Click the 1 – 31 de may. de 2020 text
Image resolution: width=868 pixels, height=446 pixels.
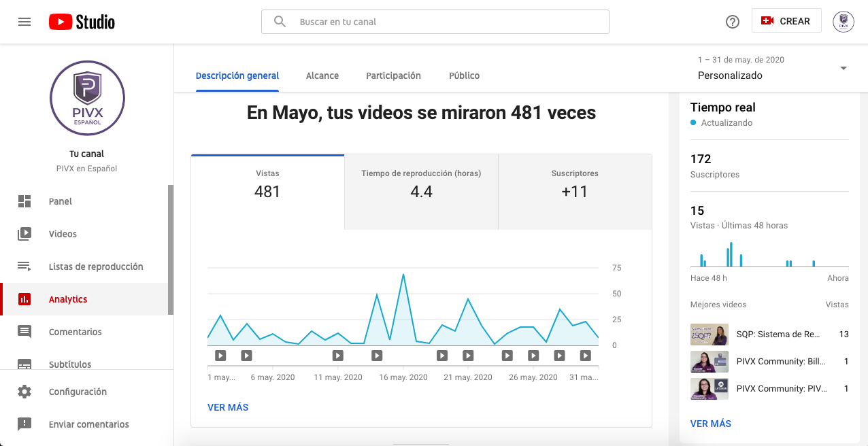pos(741,60)
